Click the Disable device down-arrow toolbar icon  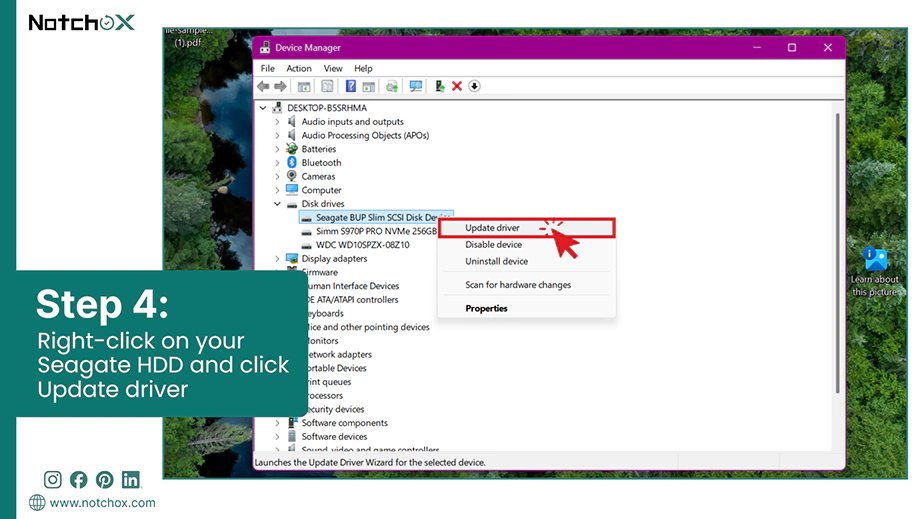(475, 86)
